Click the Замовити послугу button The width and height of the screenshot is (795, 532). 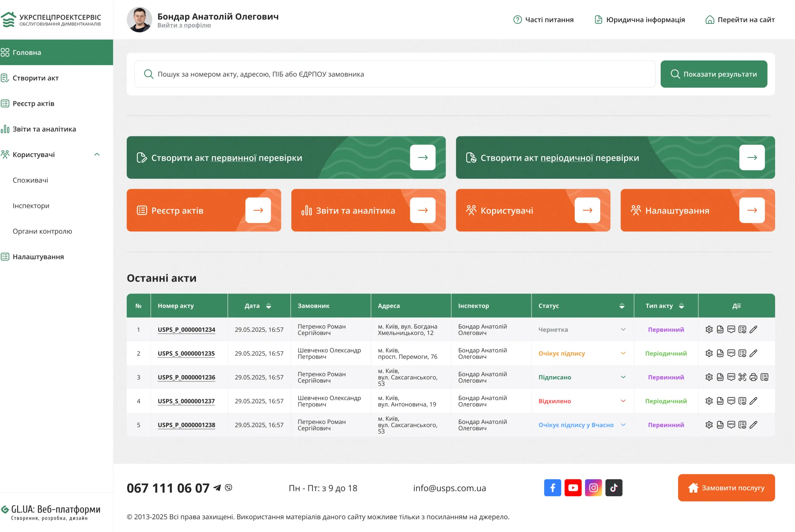pyautogui.click(x=726, y=488)
